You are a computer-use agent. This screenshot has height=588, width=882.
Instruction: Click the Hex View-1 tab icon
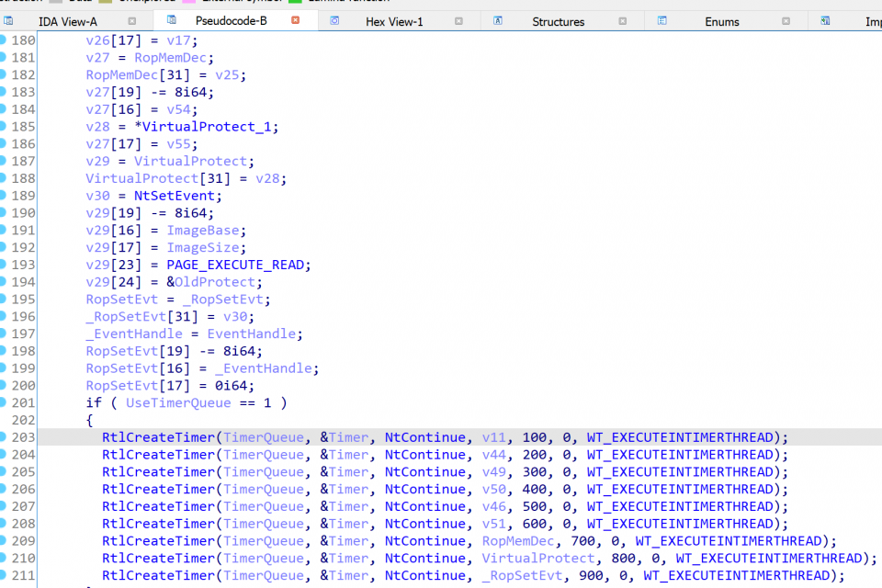tap(334, 21)
